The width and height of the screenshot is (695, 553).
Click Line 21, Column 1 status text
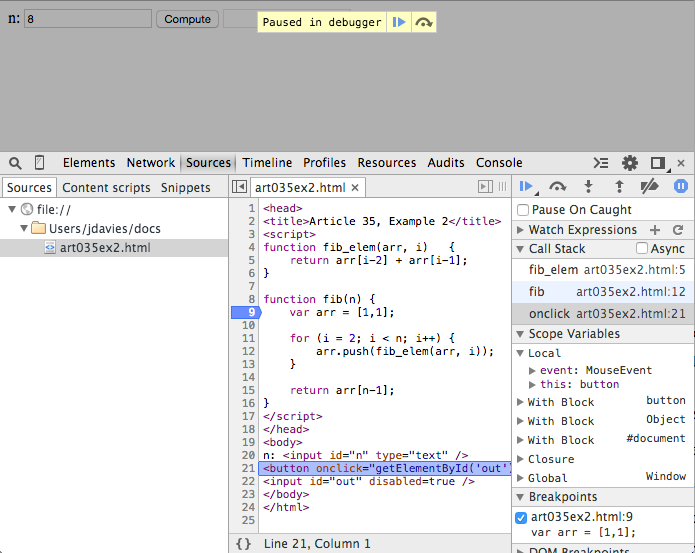[317, 544]
